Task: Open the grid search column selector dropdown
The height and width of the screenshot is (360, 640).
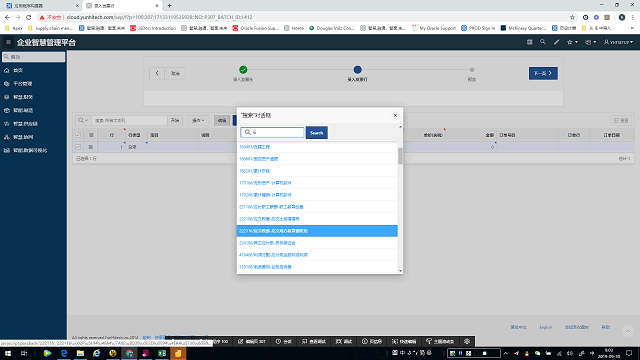Action: [x=83, y=120]
